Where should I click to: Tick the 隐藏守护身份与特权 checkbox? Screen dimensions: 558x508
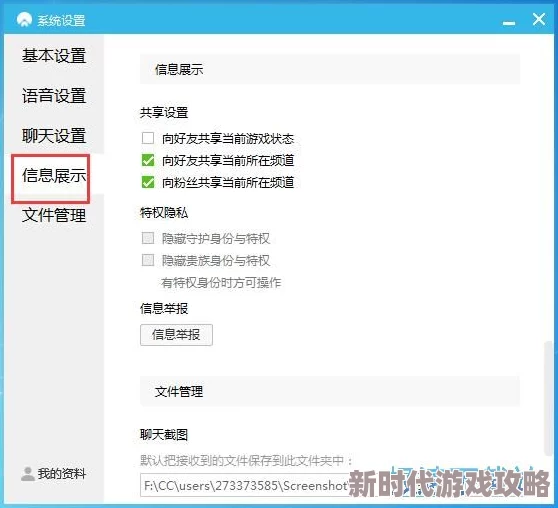[148, 238]
